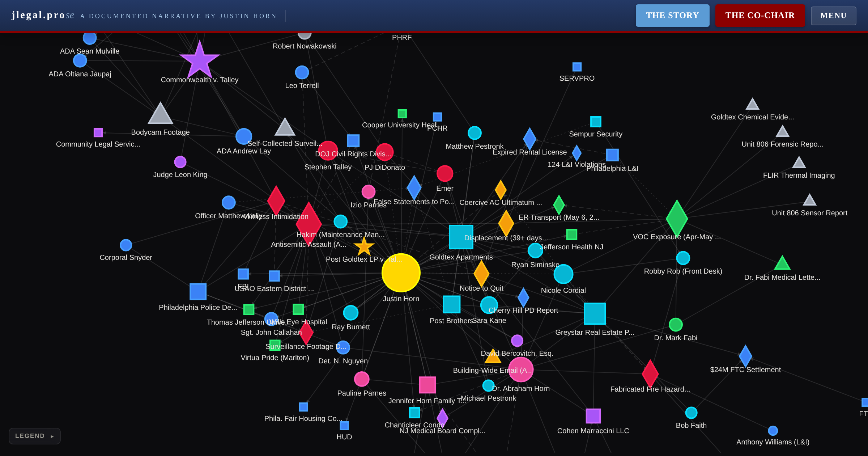Select the Goldtex Apartments cyan square node

[461, 237]
